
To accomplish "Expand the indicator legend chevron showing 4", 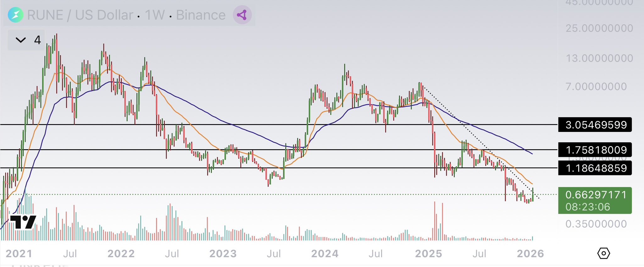I will click(21, 40).
